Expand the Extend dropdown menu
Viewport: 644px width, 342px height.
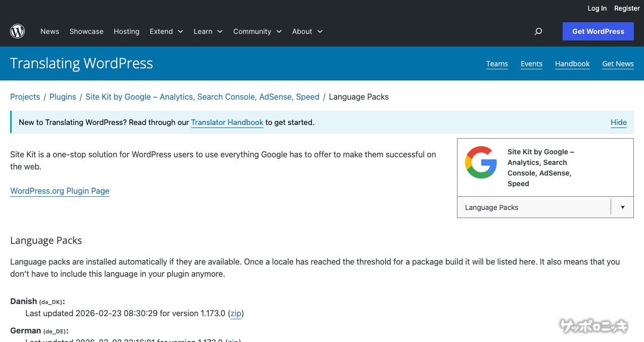[x=166, y=31]
